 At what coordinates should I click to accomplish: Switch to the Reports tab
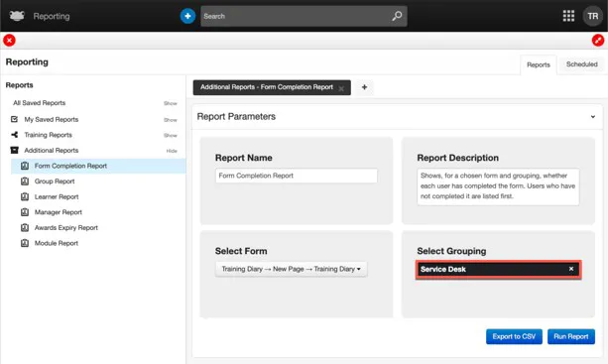[539, 64]
